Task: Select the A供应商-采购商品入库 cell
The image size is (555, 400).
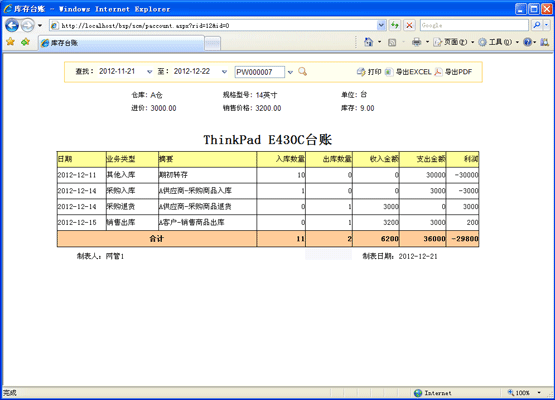Action: [207, 191]
